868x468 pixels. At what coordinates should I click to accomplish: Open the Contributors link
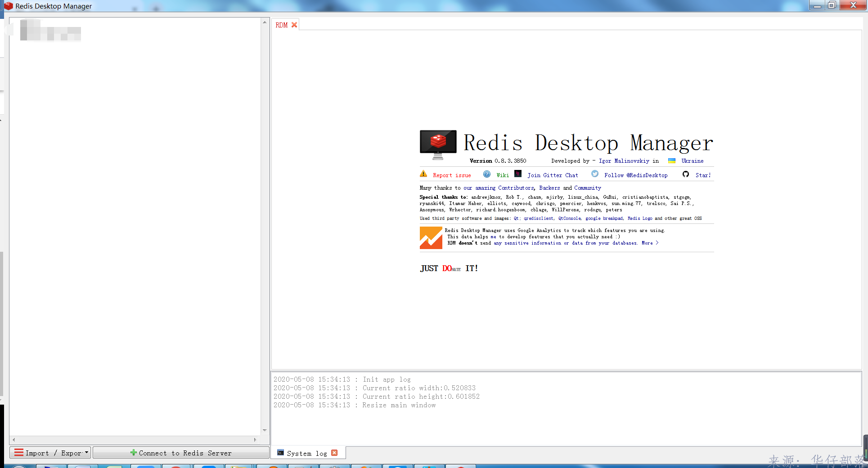click(x=516, y=188)
